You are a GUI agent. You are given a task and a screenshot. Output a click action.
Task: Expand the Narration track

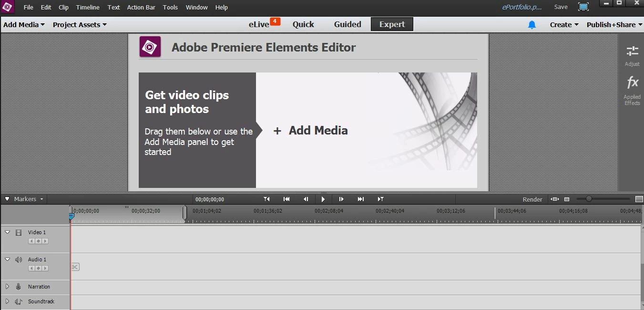(x=7, y=287)
